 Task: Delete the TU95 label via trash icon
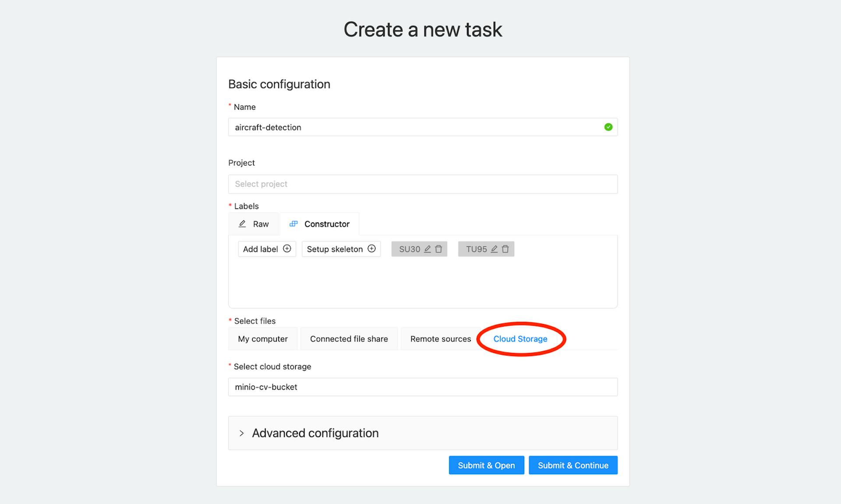click(x=505, y=249)
